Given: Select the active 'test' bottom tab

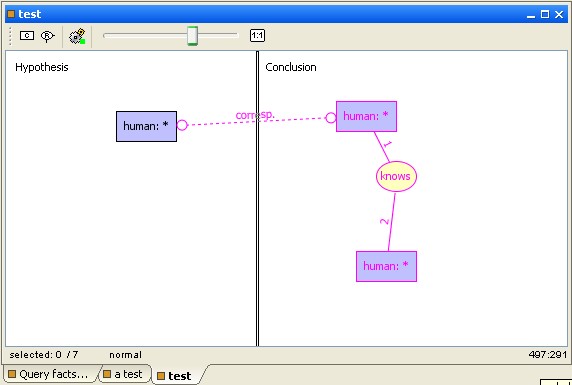Looking at the screenshot, I should pyautogui.click(x=175, y=376).
